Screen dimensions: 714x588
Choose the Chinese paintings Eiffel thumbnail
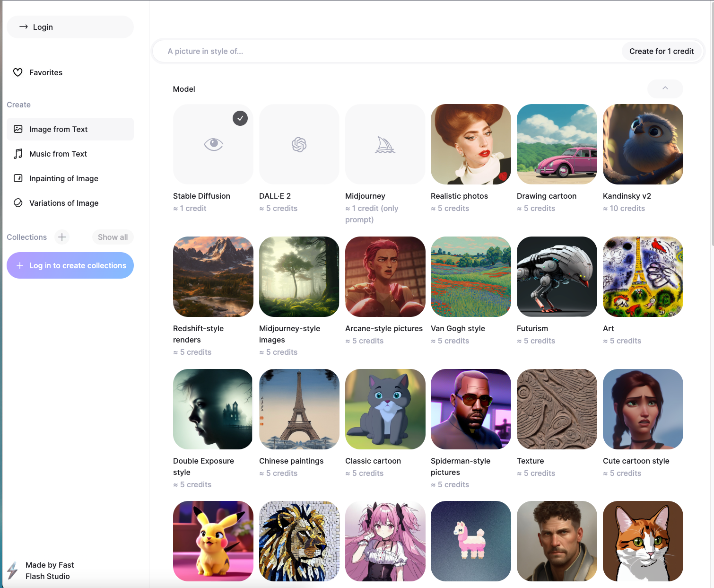[x=299, y=409]
